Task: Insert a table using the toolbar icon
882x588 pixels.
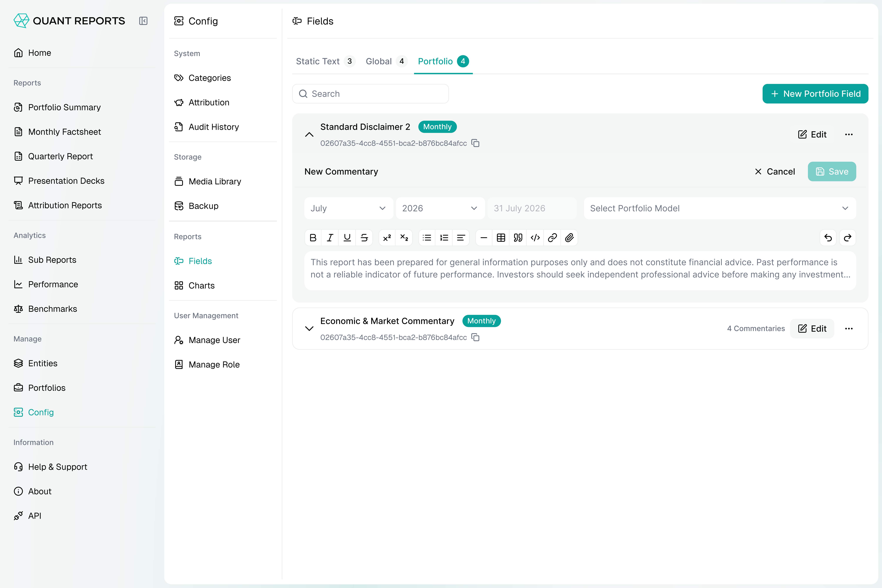Action: click(x=501, y=238)
